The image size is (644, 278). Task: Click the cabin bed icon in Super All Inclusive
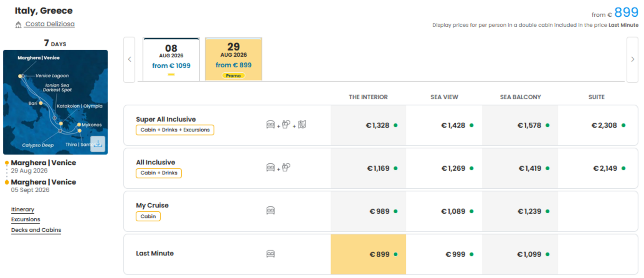(x=270, y=125)
